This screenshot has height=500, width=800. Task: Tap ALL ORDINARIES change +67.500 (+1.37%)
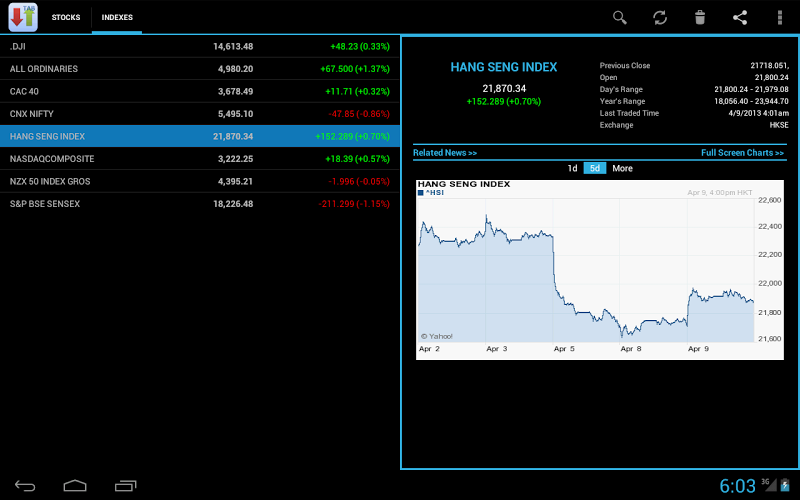click(355, 69)
